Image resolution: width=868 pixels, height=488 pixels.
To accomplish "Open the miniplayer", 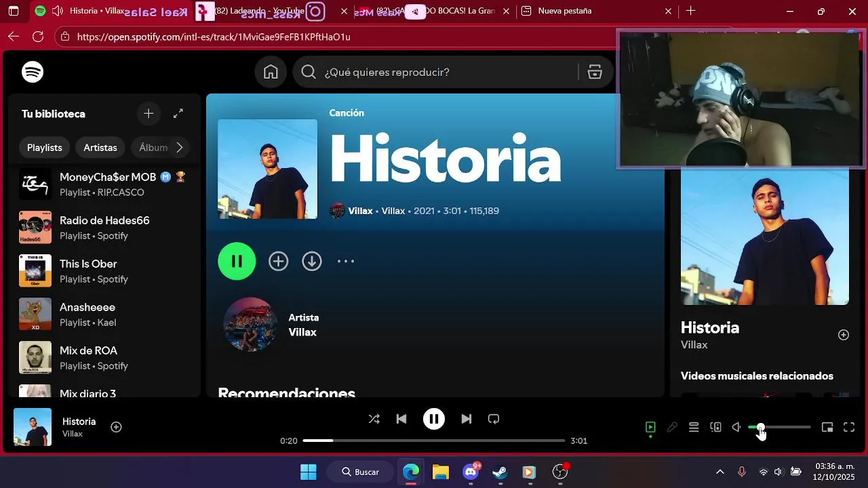I will pos(827,427).
